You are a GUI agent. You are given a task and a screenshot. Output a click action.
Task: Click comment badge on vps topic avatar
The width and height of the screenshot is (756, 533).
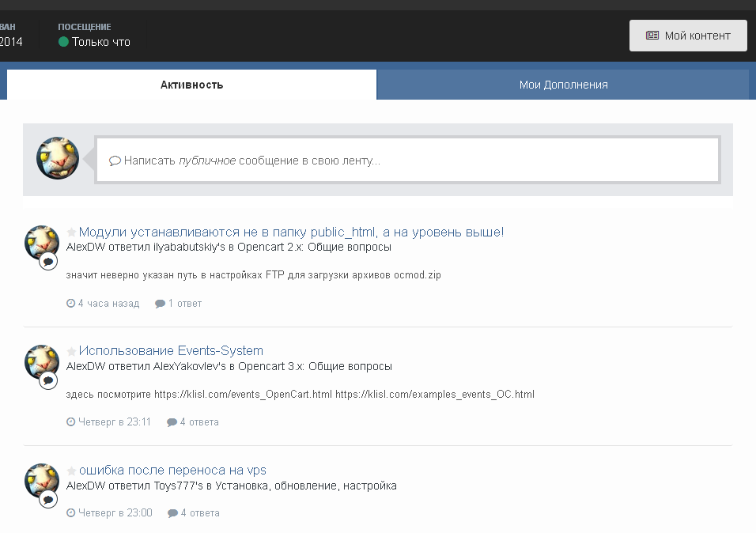(48, 500)
